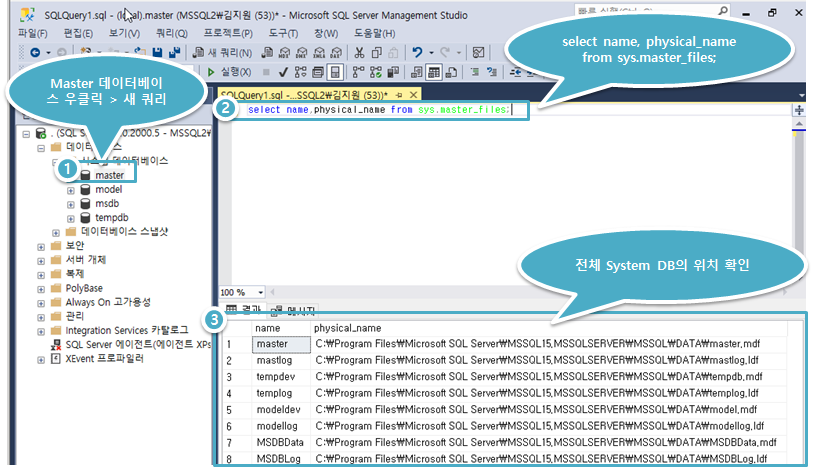Click the Save icon in the toolbar
This screenshot has width=813, height=467.
(x=158, y=52)
